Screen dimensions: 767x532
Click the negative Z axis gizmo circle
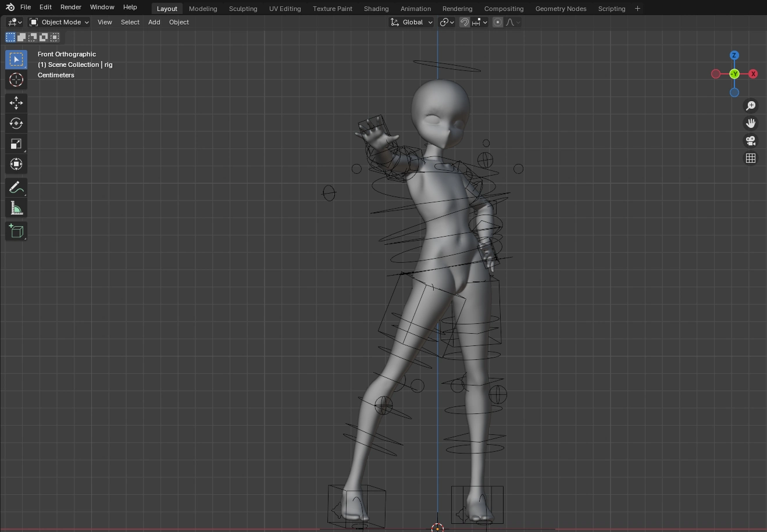pos(734,92)
